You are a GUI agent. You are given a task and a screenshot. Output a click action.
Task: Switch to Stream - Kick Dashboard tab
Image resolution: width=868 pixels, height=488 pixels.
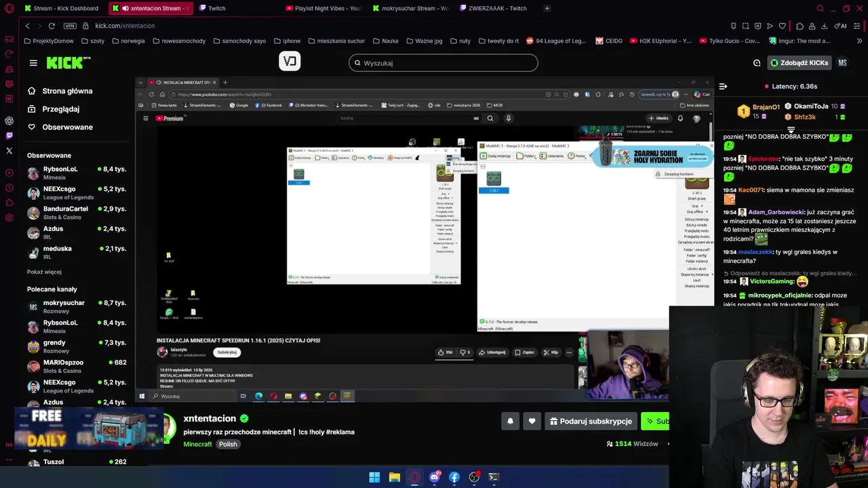[x=62, y=8]
